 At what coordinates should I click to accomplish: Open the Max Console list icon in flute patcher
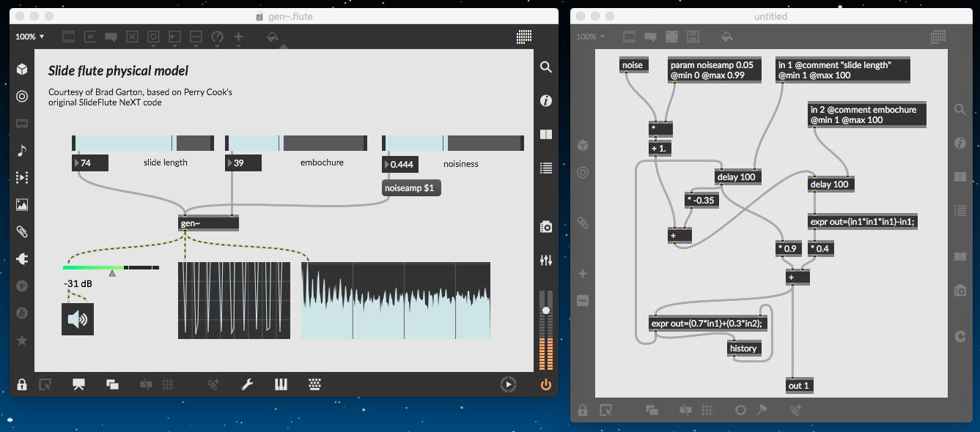point(545,168)
